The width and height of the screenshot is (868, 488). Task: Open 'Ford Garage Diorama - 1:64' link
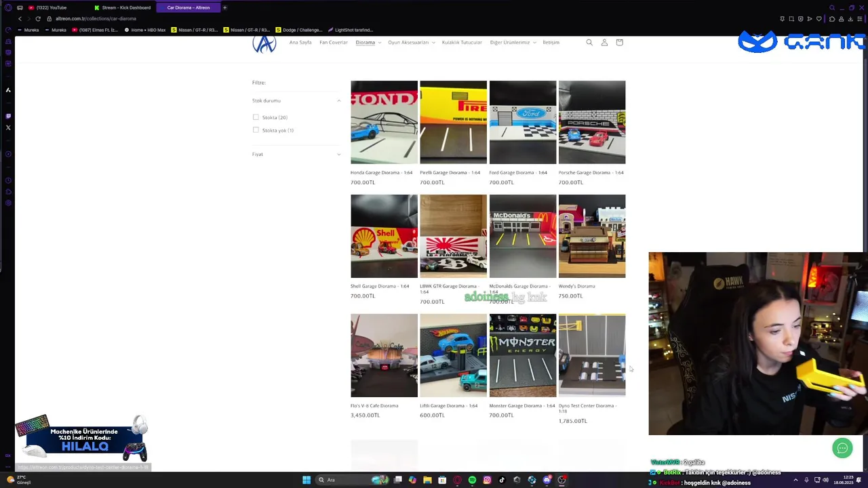pyautogui.click(x=518, y=173)
